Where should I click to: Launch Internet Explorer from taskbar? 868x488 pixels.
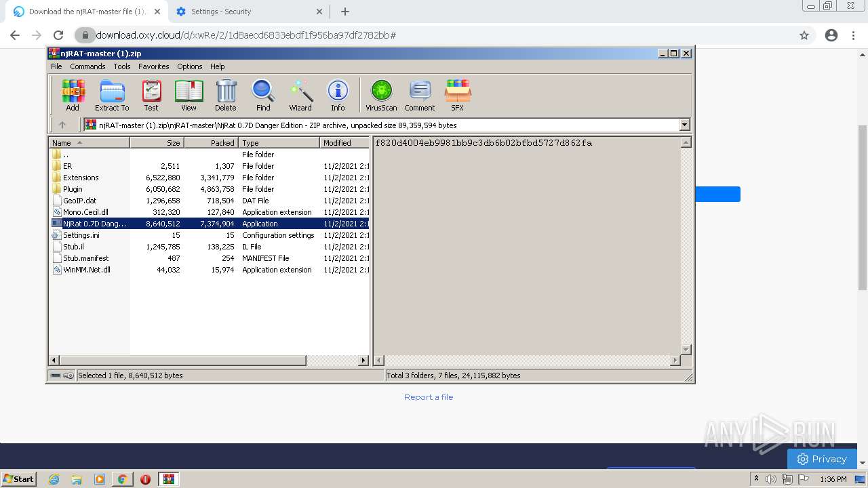coord(54,479)
